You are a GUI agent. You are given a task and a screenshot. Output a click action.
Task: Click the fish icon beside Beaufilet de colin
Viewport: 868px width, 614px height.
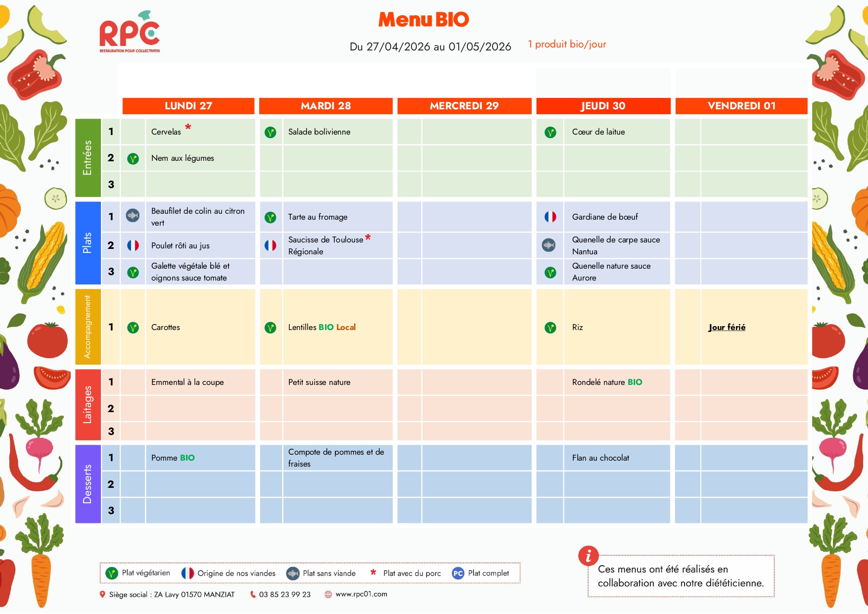(133, 215)
